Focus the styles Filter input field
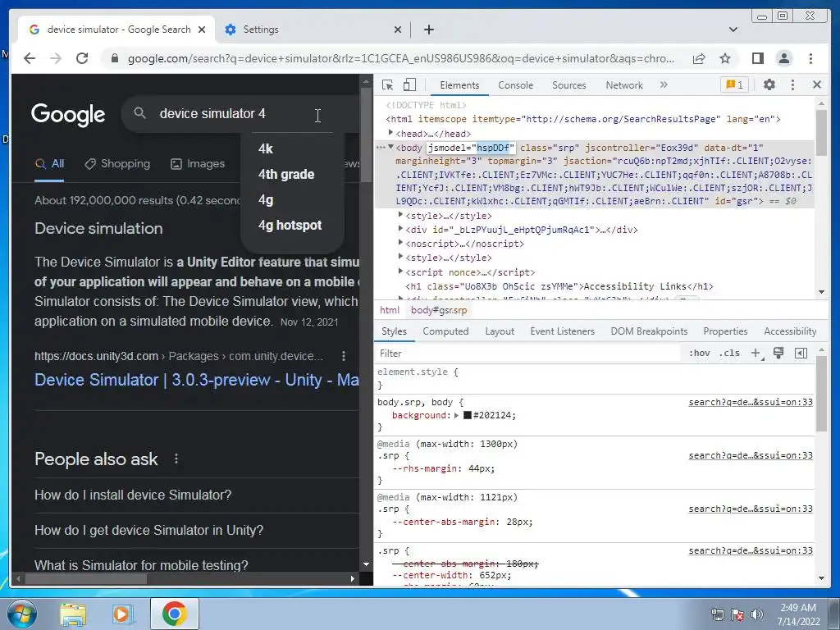The height and width of the screenshot is (630, 840). (527, 353)
